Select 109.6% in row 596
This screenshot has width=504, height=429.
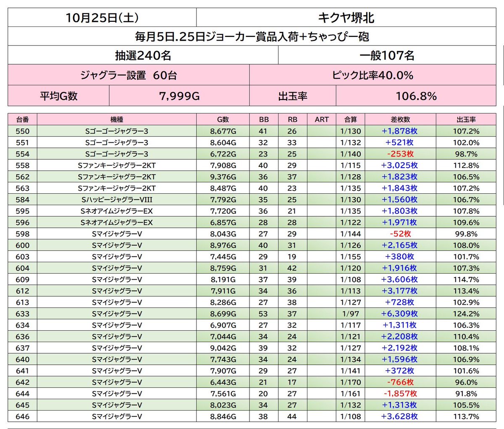(x=466, y=222)
